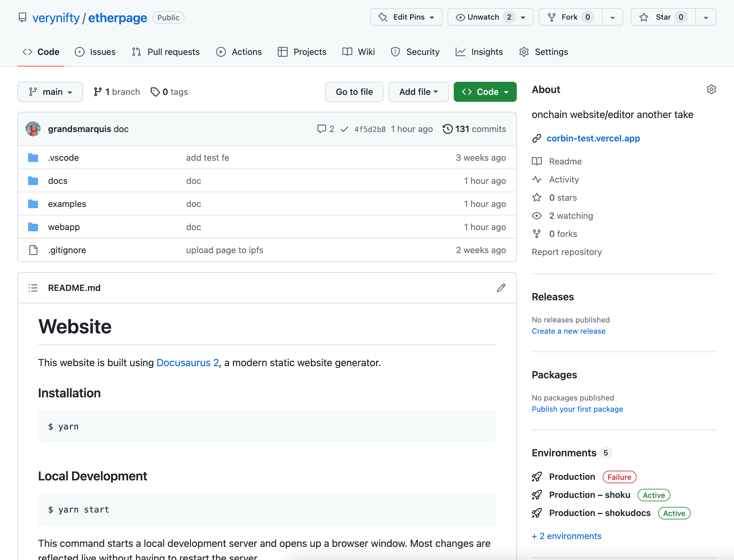734x560 pixels.
Task: Click the Failure status badge
Action: 619,477
